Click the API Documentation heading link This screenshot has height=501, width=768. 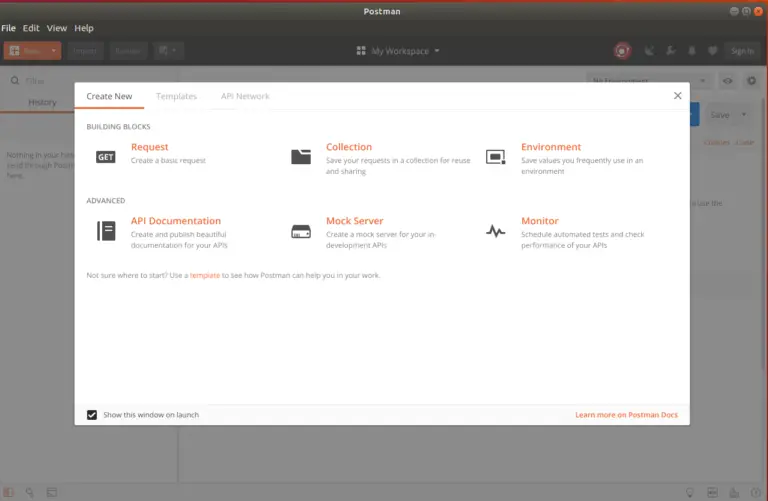[x=176, y=221]
